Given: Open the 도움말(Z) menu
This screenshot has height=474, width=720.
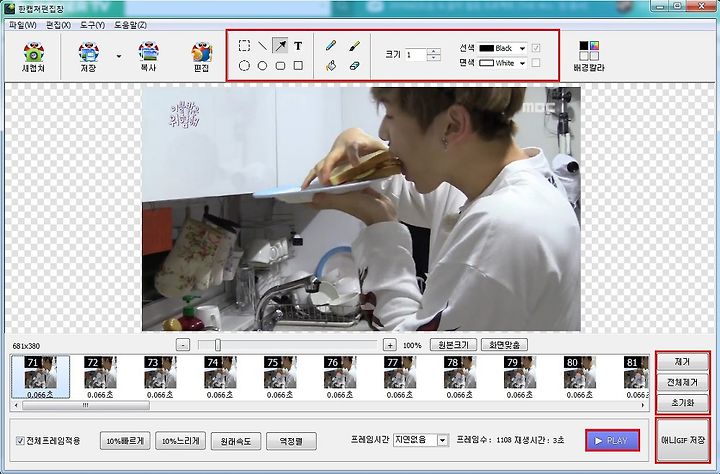Looking at the screenshot, I should (x=130, y=25).
